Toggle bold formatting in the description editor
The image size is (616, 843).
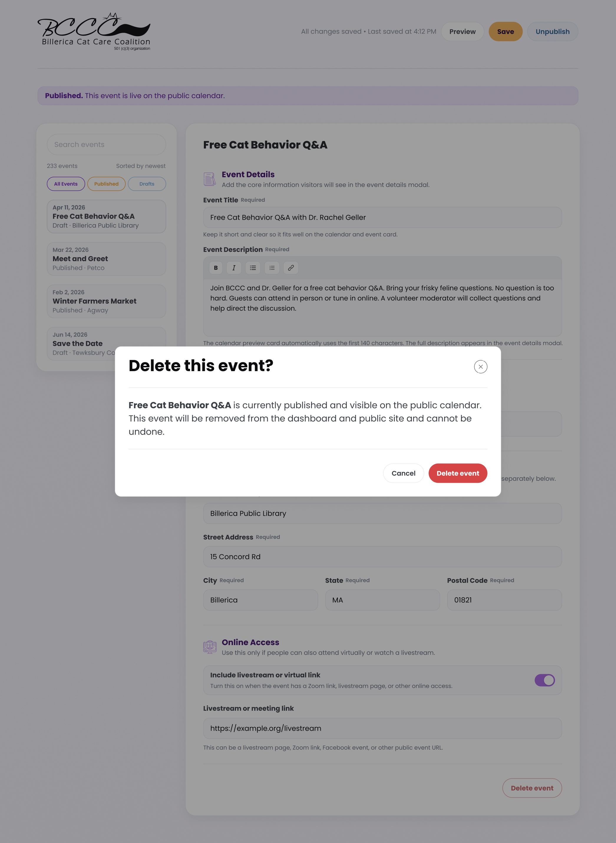pyautogui.click(x=216, y=268)
